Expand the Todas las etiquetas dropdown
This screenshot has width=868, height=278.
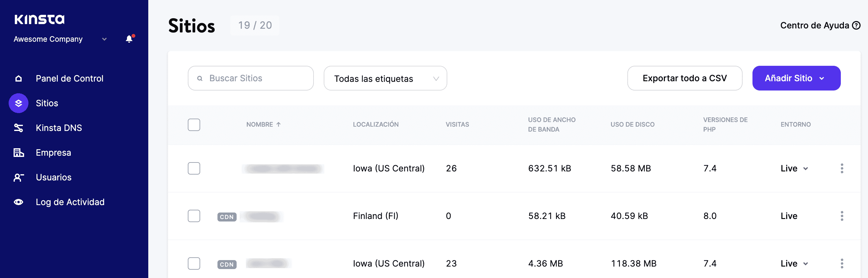pyautogui.click(x=385, y=78)
